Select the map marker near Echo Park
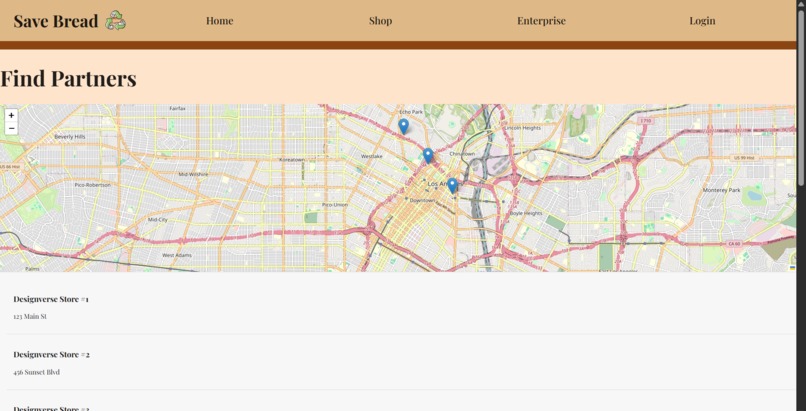The height and width of the screenshot is (411, 806). point(404,126)
